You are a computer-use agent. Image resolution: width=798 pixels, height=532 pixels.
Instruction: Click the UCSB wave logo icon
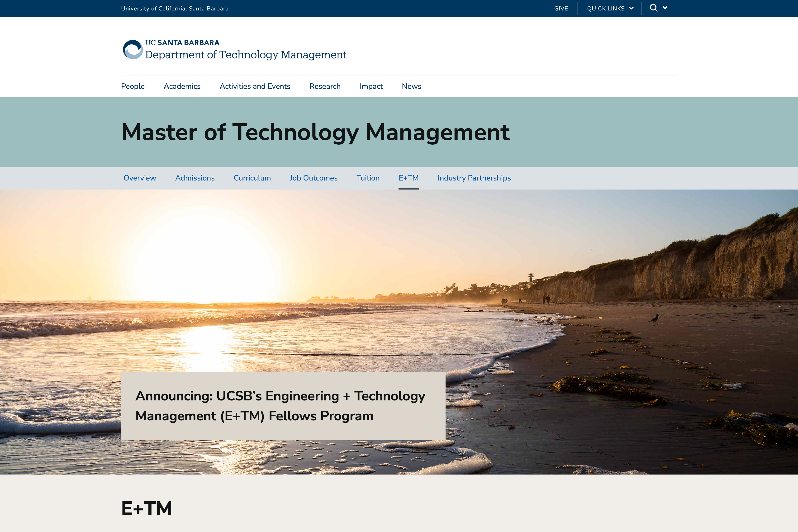[133, 50]
